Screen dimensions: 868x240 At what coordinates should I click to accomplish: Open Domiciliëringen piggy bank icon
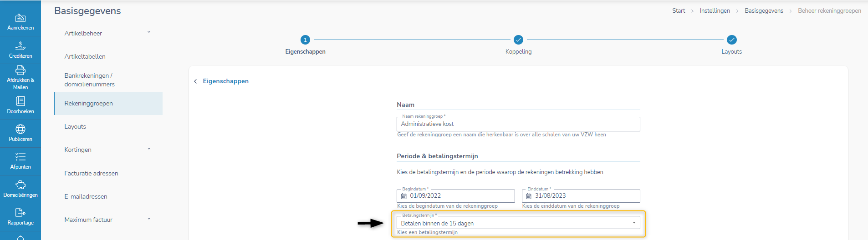[x=20, y=185]
